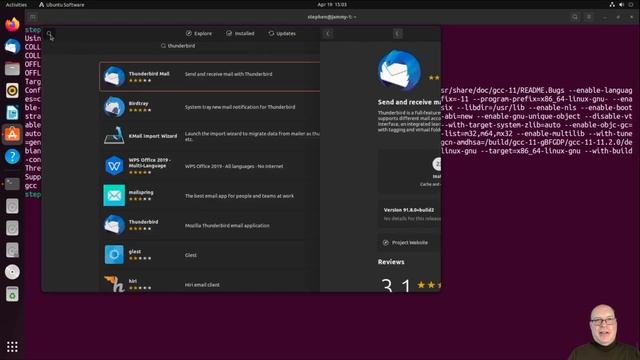Viewport: 640px width, 360px height.
Task: Open Firefox from the dock
Action: (x=12, y=24)
